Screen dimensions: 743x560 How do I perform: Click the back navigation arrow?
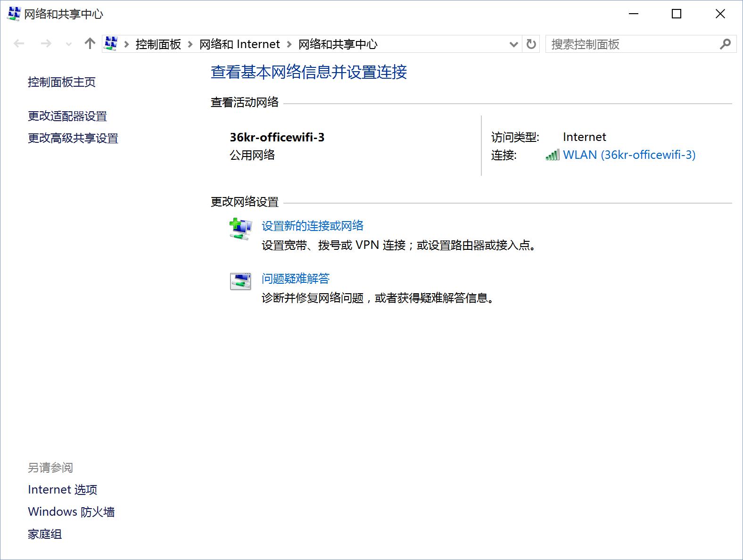(19, 44)
